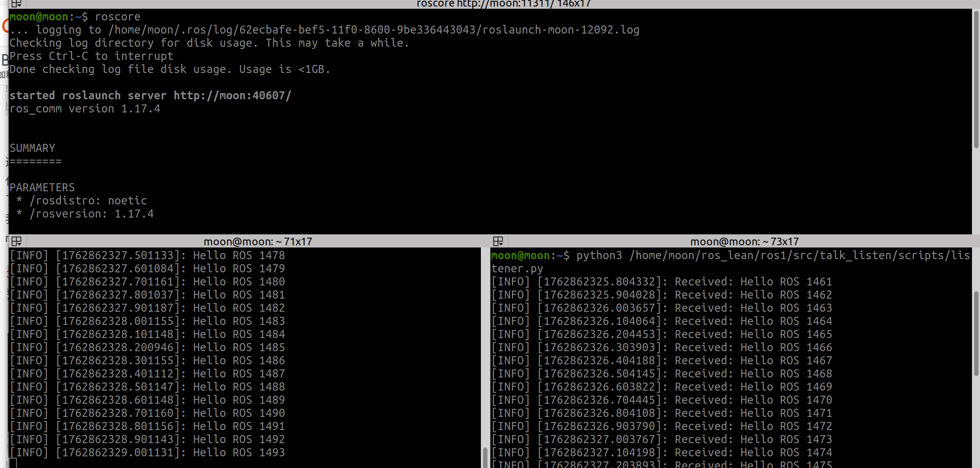The width and height of the screenshot is (980, 468).
Task: Open grouping menu of 73x17 terminal pane
Action: 498,241
